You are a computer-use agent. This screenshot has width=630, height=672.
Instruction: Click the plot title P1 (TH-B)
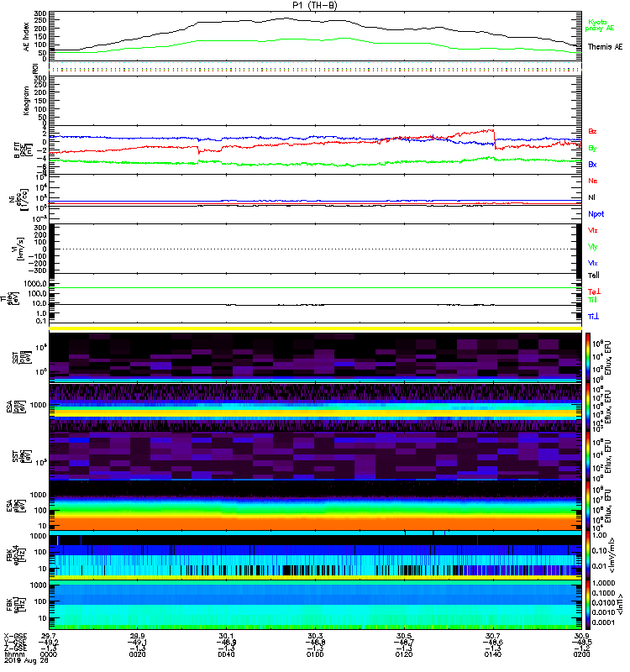click(314, 5)
